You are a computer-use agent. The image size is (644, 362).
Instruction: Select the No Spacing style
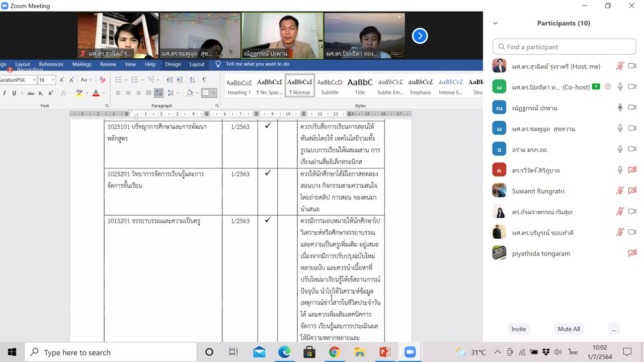point(269,86)
